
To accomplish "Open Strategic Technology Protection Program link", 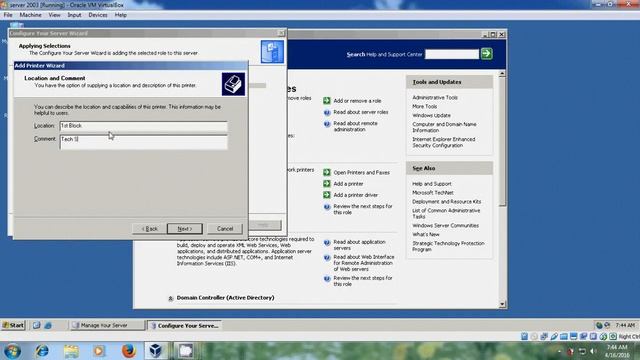I will [448, 246].
